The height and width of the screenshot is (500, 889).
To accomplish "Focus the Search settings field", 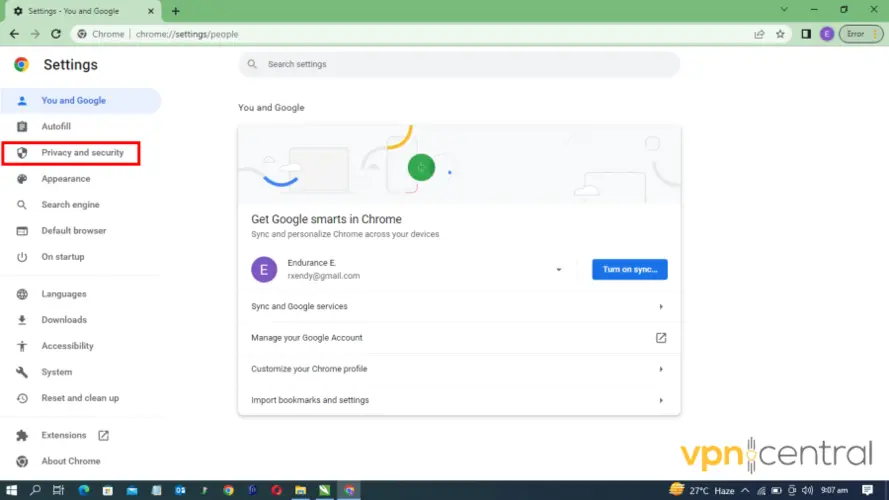I will point(459,64).
